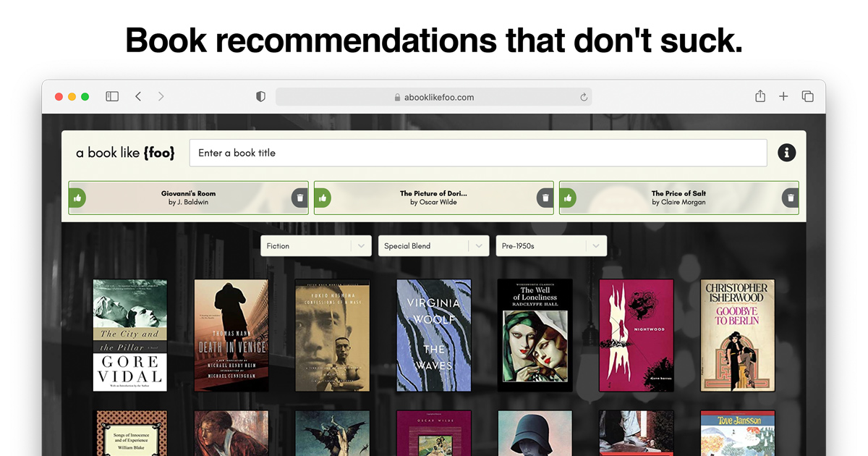Open the Fiction genre dropdown

point(316,246)
